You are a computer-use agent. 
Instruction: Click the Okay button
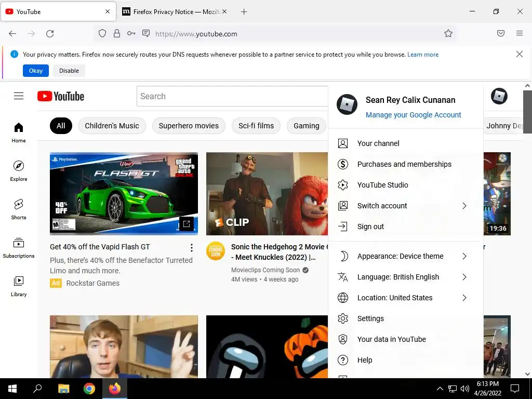pos(36,71)
